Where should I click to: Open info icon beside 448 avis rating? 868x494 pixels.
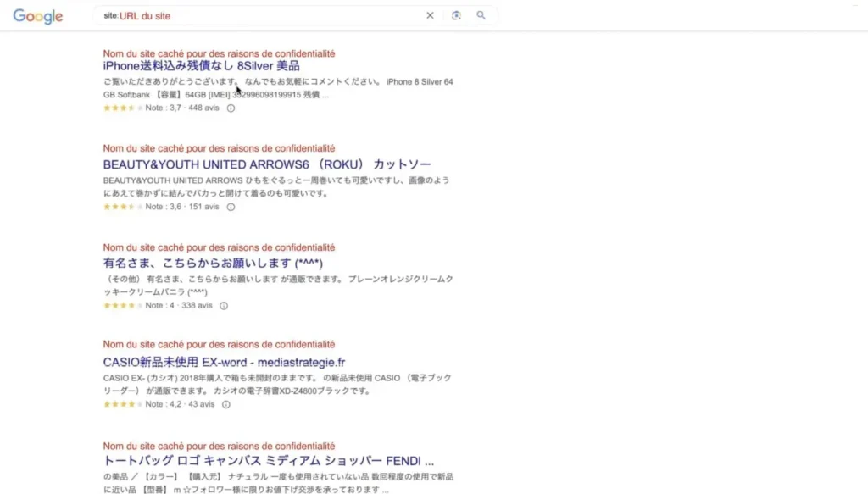click(231, 108)
